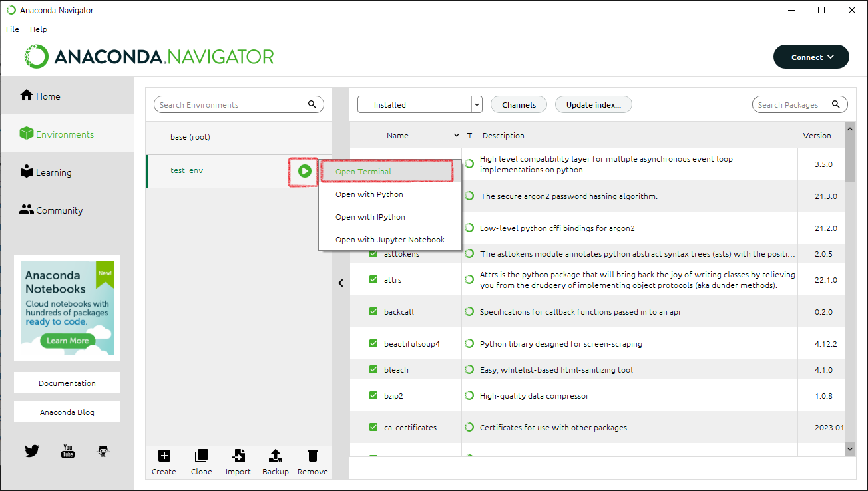
Task: Click the package list vertical scrollbar thumb
Action: pyautogui.click(x=850, y=158)
